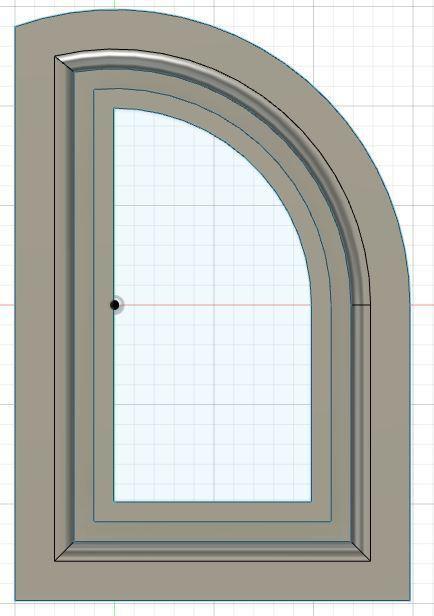
Task: Select the black origin point on the model
Action: (115, 304)
